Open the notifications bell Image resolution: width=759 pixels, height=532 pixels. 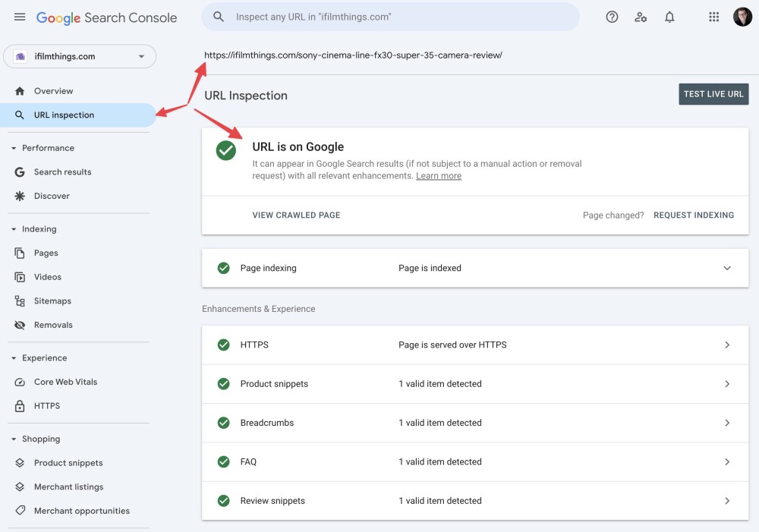pos(669,17)
